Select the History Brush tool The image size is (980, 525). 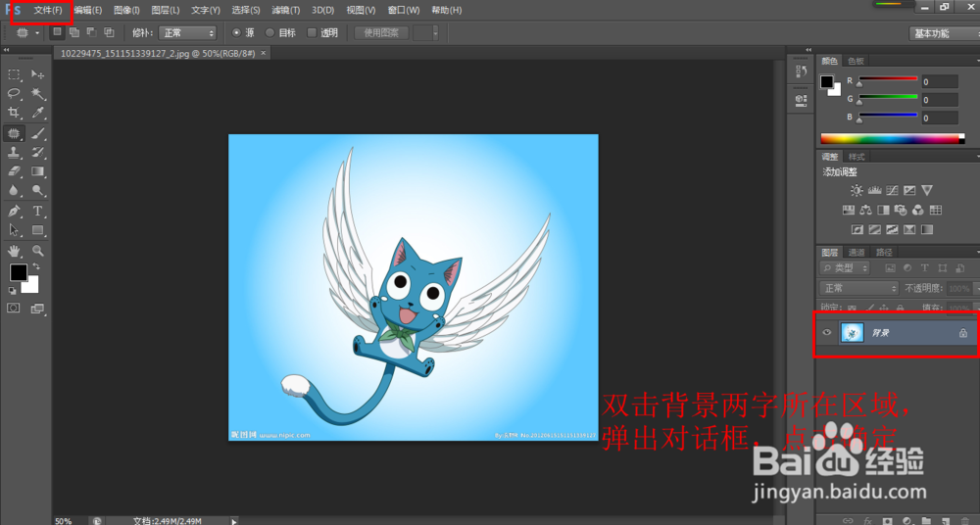pos(37,152)
